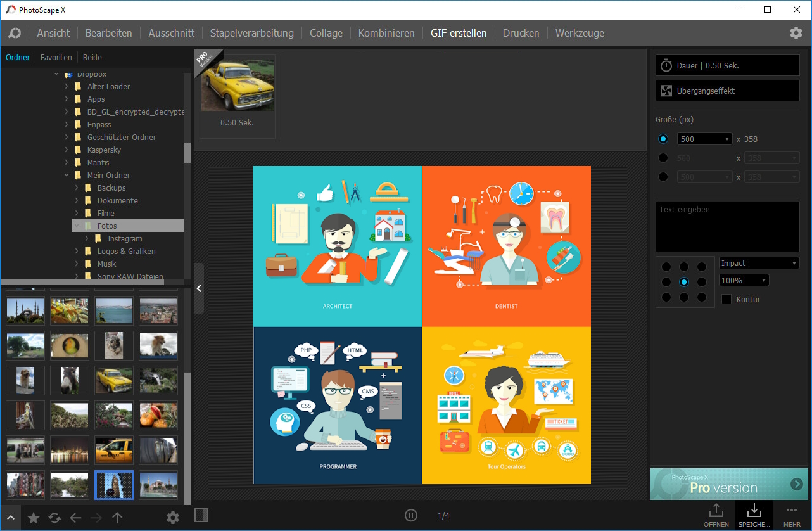Viewport: 812px width, 531px height.
Task: Open the Stapelverarbeitung tab
Action: (x=251, y=33)
